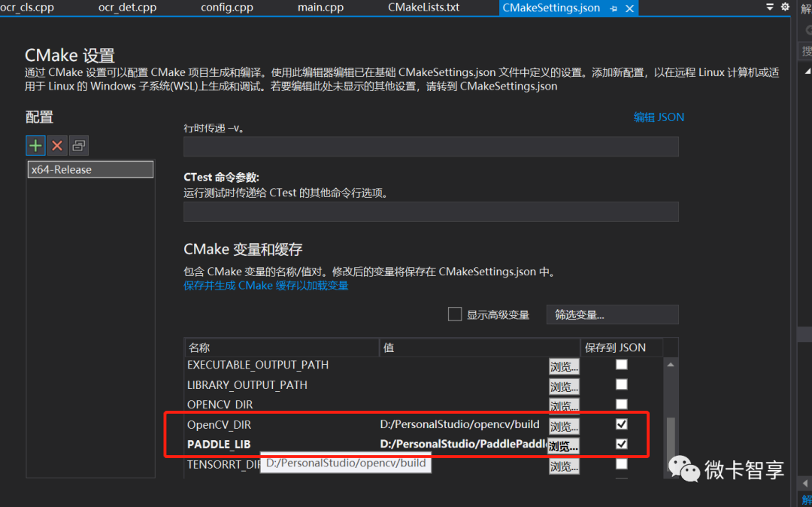812x507 pixels.
Task: Select the EXECUTABLE_OUTPUT_PATH variable name
Action: (258, 365)
